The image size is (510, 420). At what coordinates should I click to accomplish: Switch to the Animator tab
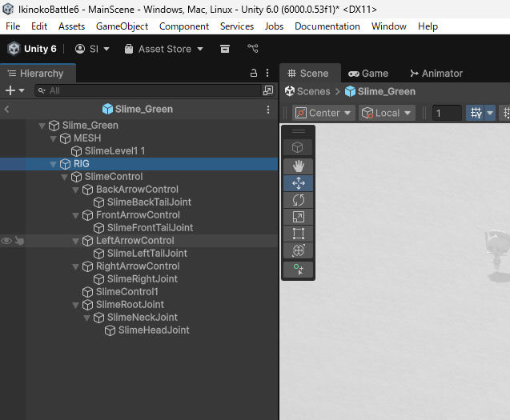coord(436,73)
